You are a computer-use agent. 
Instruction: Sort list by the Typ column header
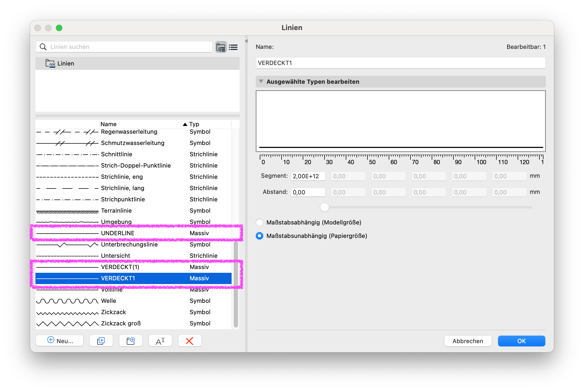coord(210,124)
